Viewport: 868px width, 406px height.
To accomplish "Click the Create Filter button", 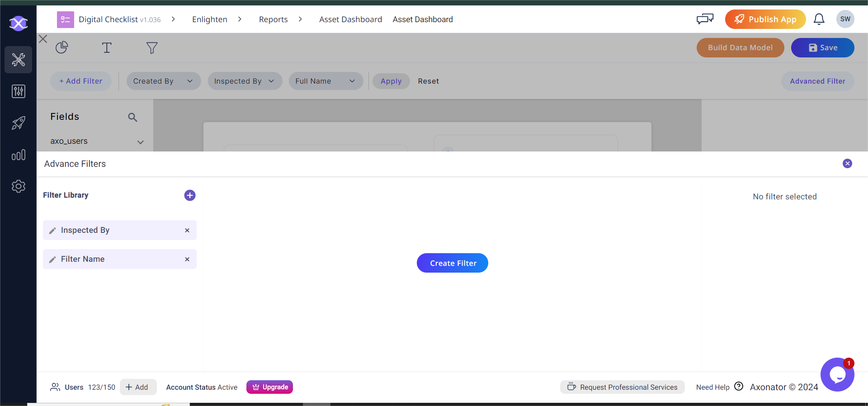I will [453, 263].
